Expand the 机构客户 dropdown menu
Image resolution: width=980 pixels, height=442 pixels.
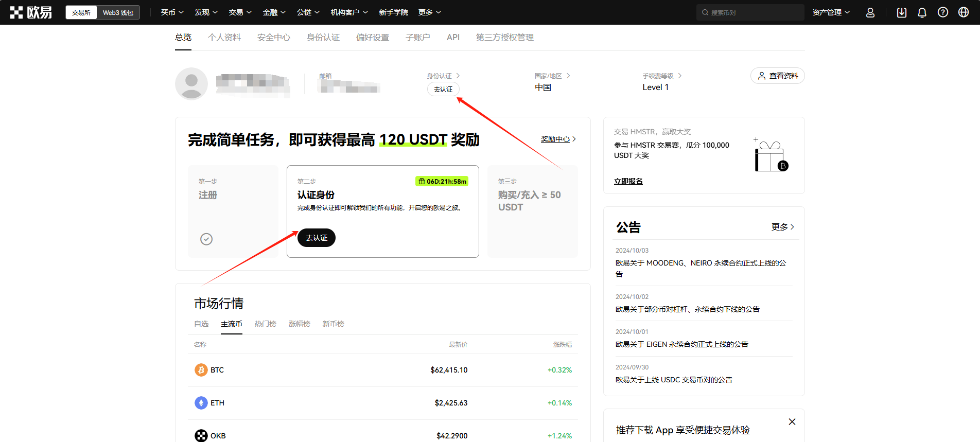point(349,12)
